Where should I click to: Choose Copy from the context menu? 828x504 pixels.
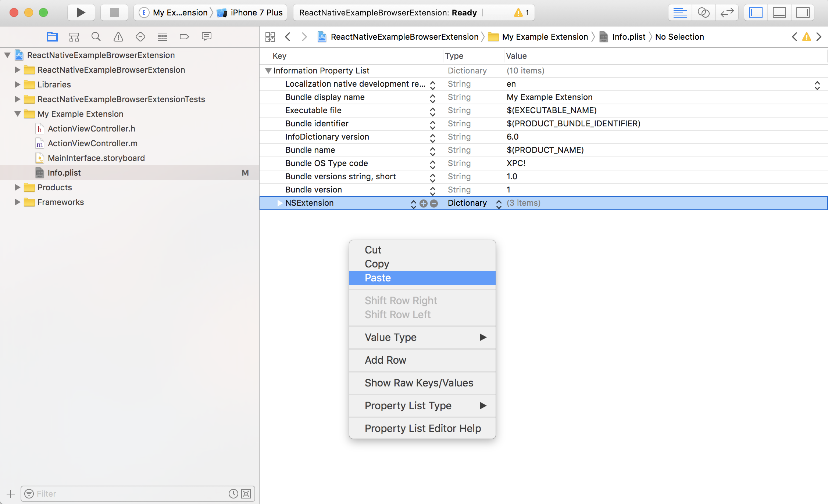422,264
